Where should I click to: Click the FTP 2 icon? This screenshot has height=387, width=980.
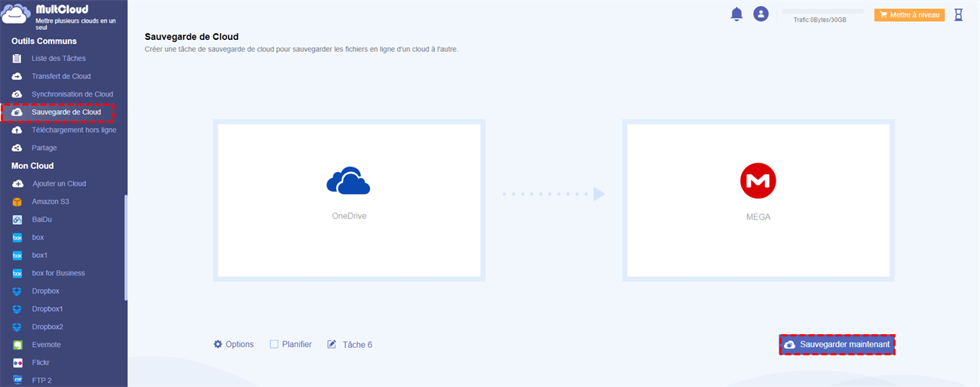[17, 380]
